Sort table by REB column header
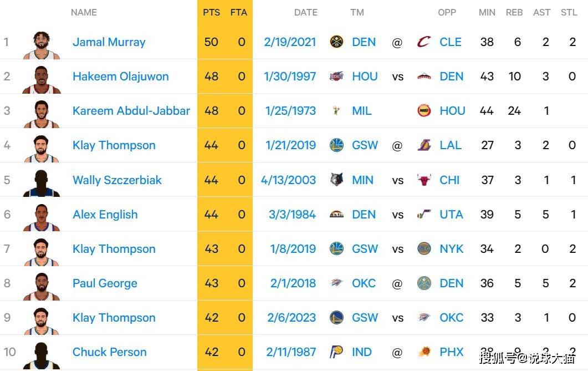 [514, 12]
